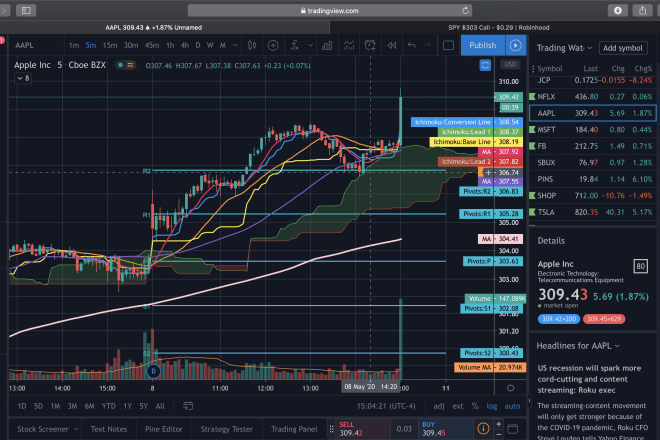Click the blue sync icon above the price scale
This screenshot has height=440, width=660.
485,65
